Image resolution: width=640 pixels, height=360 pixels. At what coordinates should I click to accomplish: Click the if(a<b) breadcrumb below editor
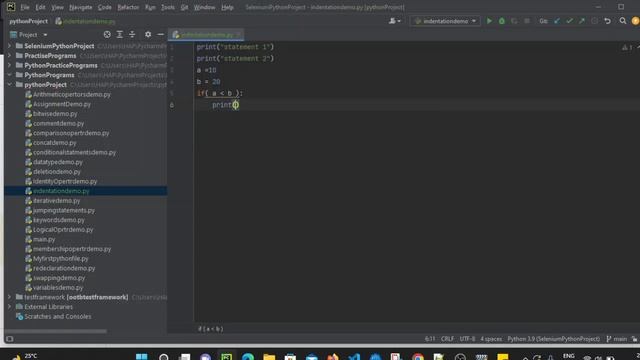210,329
